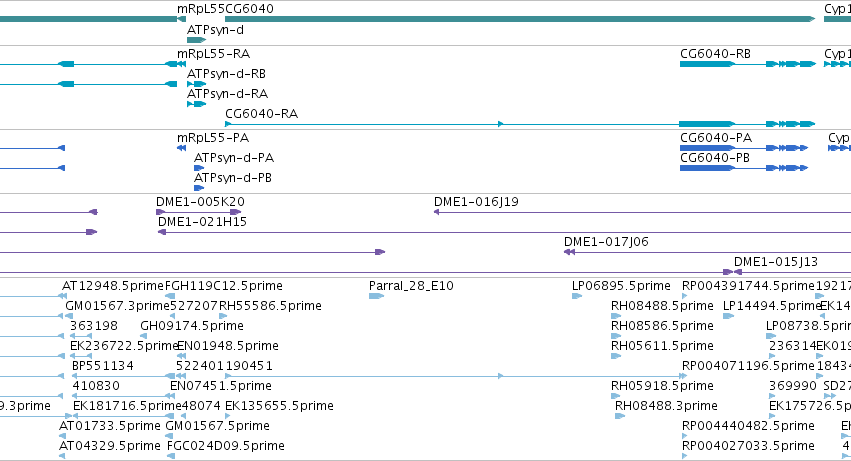Click the DME1-015J13 clone label
The width and height of the screenshot is (851, 461).
coord(776,262)
